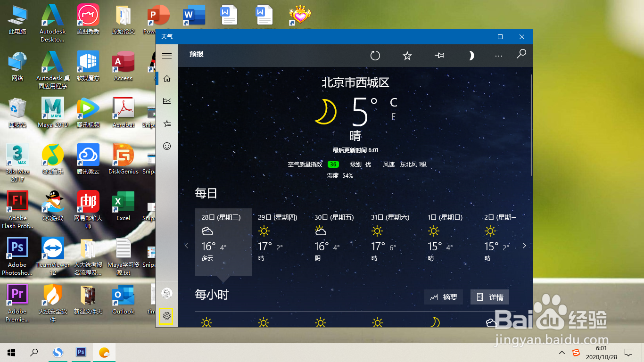Show later days with the right chevron
Image resolution: width=644 pixels, height=362 pixels.
tap(524, 246)
